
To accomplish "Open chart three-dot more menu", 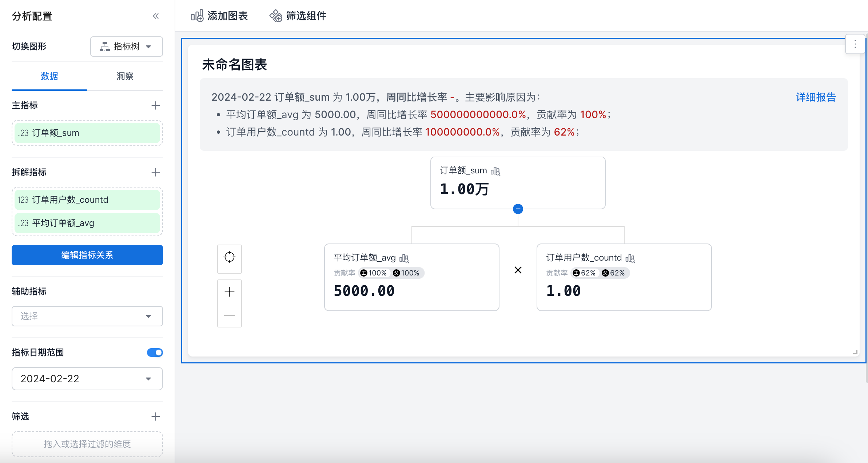I will click(855, 44).
